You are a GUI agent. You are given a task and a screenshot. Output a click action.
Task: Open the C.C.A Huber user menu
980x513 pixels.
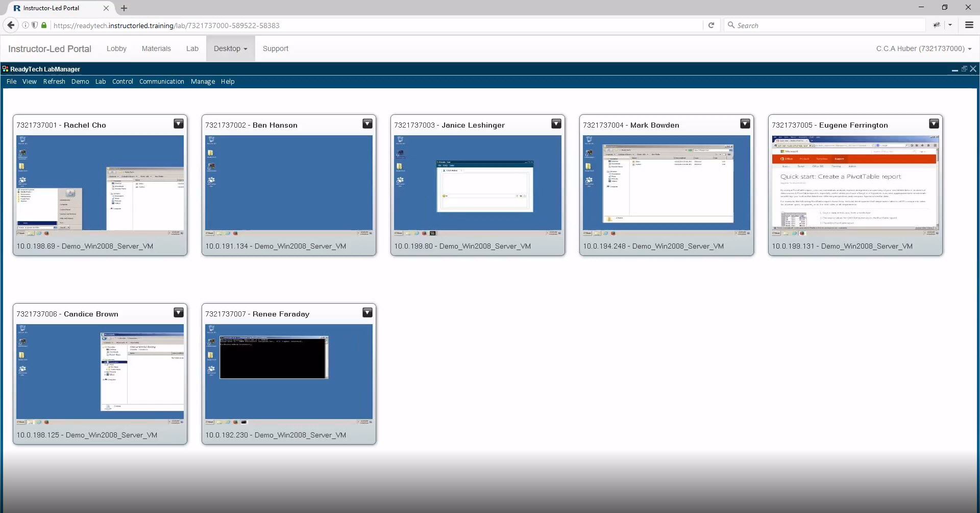pyautogui.click(x=923, y=48)
